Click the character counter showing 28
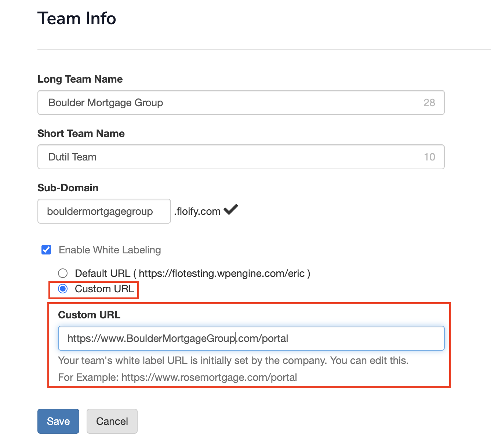This screenshot has width=491, height=448. (429, 102)
